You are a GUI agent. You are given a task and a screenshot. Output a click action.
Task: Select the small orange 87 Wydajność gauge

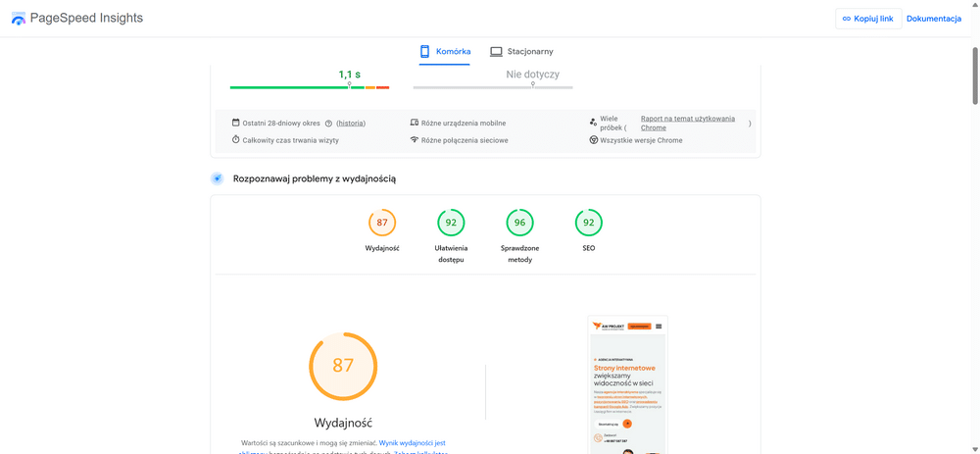pos(382,223)
